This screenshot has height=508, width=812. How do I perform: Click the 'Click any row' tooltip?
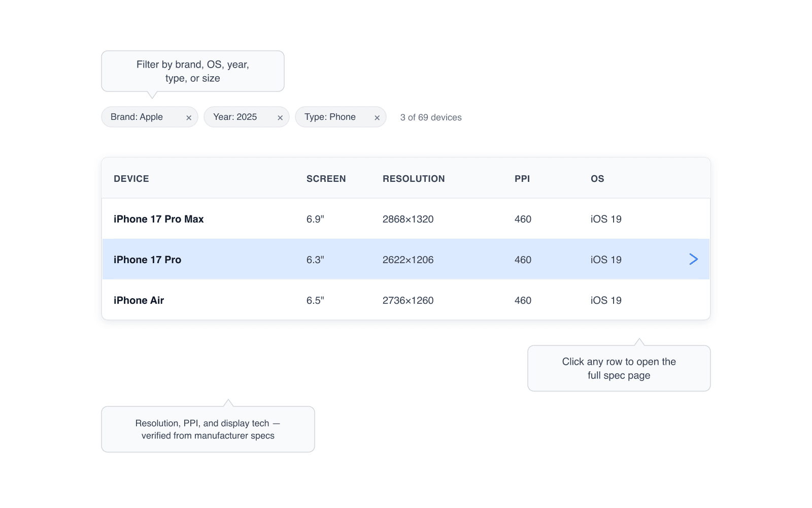[619, 368]
